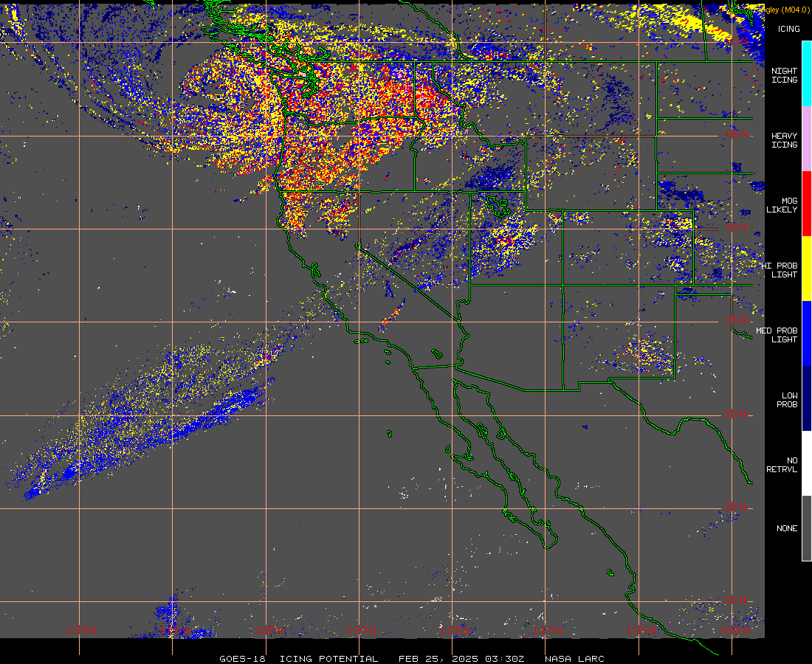
Task: Select the "HI PROB LIGHT" legend label
Action: [780, 270]
